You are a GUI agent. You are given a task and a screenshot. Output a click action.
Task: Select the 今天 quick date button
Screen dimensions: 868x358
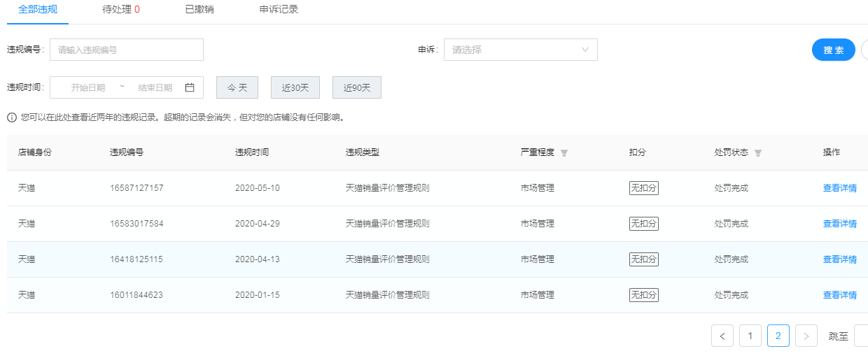coord(237,87)
